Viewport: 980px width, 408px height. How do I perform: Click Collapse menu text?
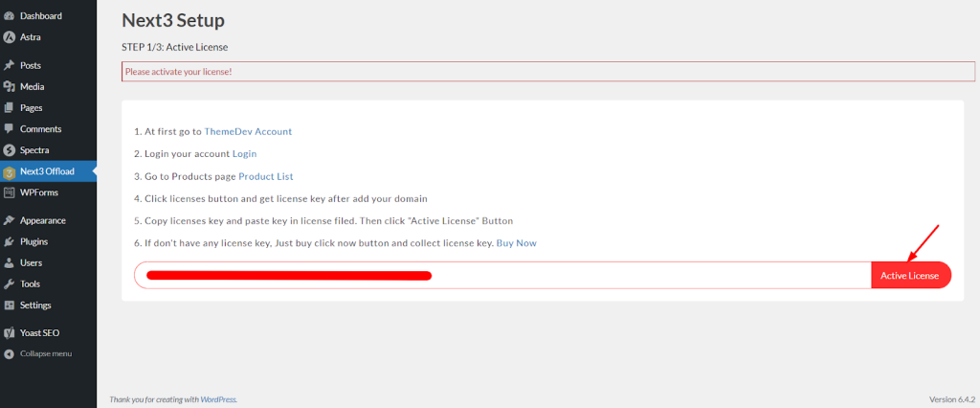(x=46, y=354)
